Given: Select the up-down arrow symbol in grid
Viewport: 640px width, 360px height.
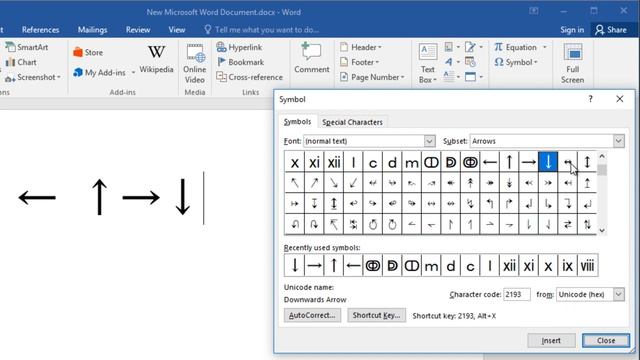Looking at the screenshot, I should 587,162.
